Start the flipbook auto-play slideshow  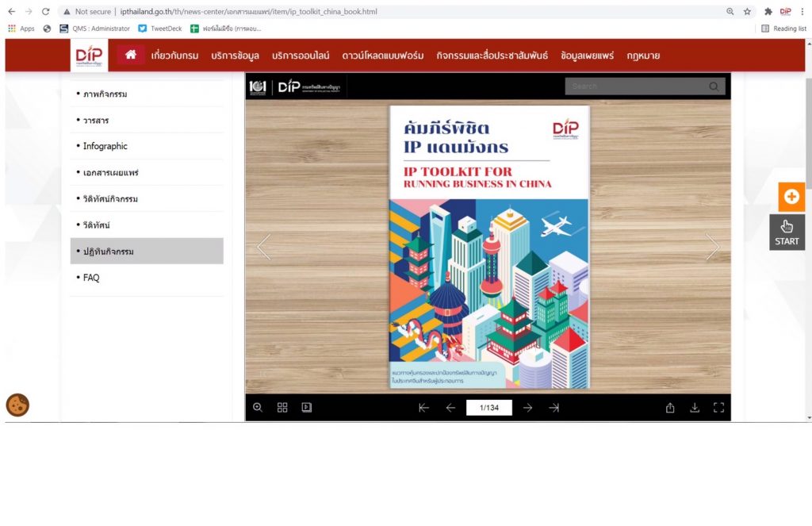click(x=307, y=407)
